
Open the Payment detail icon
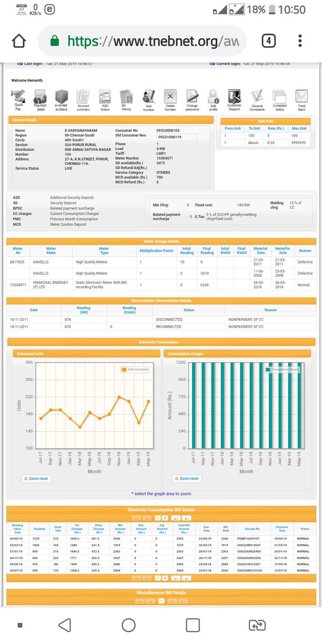40,100
